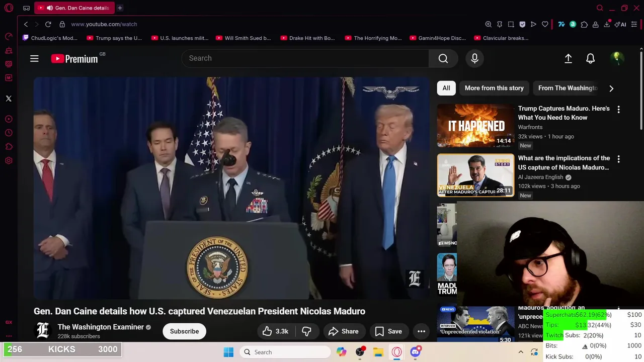Open more actions ellipsis under video

pos(421,331)
